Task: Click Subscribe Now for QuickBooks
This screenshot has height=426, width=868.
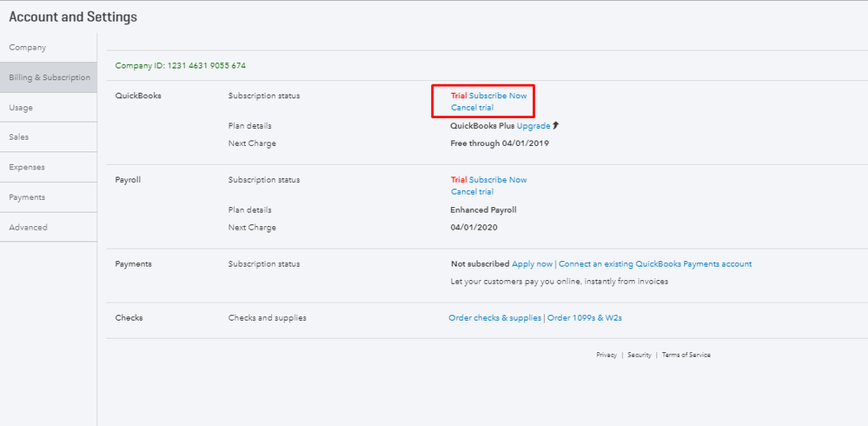Action: tap(498, 96)
